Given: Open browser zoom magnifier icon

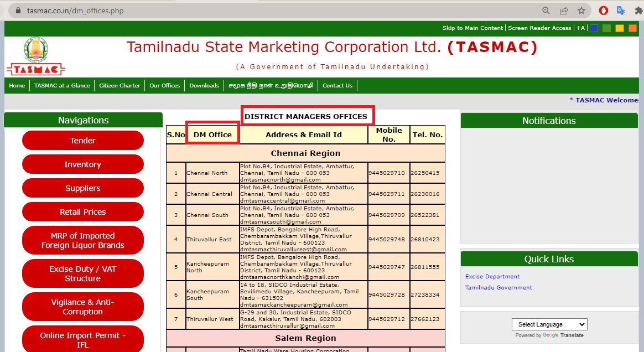Looking at the screenshot, I should click(546, 11).
